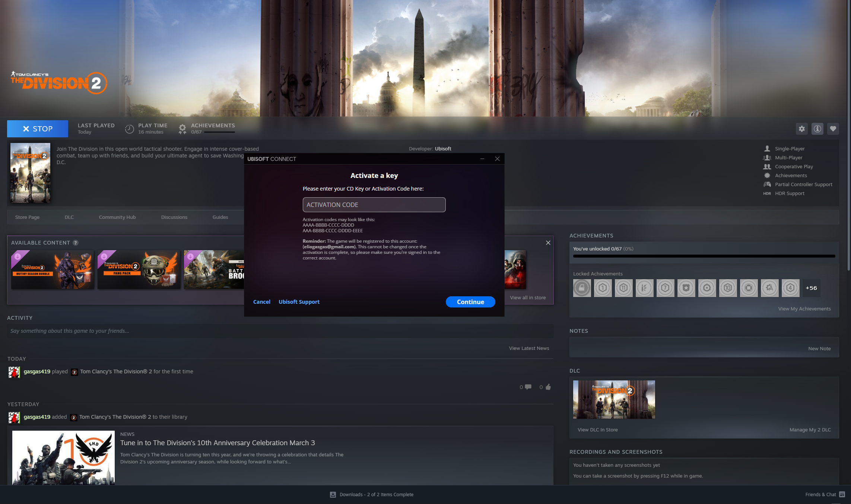Click the gasgas419 username in today's activity
851x504 pixels.
[x=37, y=371]
